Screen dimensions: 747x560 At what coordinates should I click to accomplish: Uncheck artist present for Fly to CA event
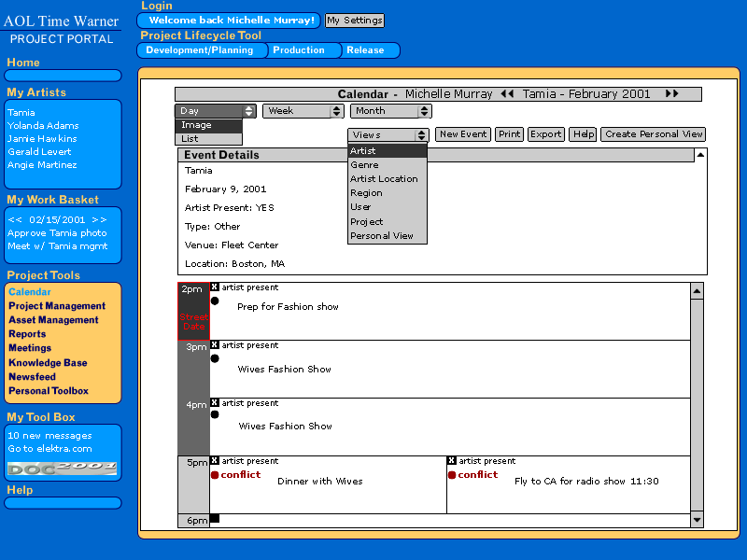click(452, 461)
